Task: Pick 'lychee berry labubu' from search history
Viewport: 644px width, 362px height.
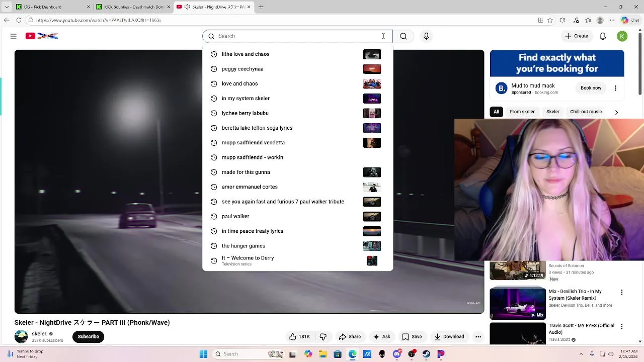Action: (x=297, y=113)
